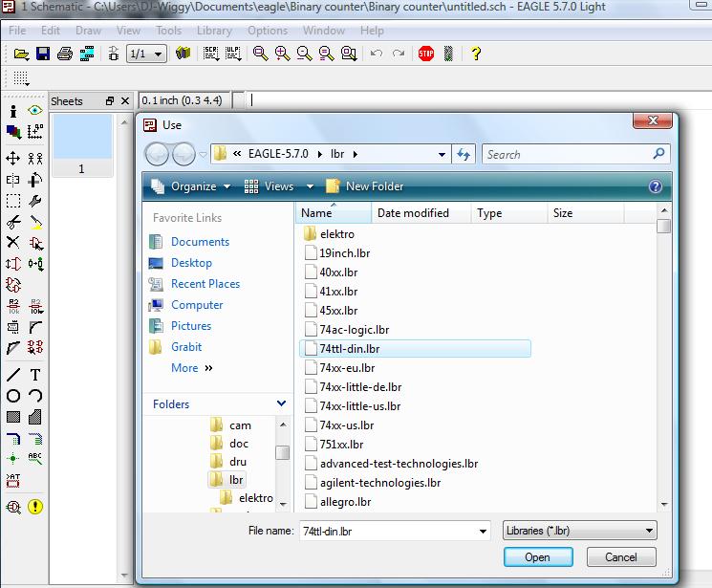Open the Views dropdown arrow
712x588 pixels.
[311, 186]
